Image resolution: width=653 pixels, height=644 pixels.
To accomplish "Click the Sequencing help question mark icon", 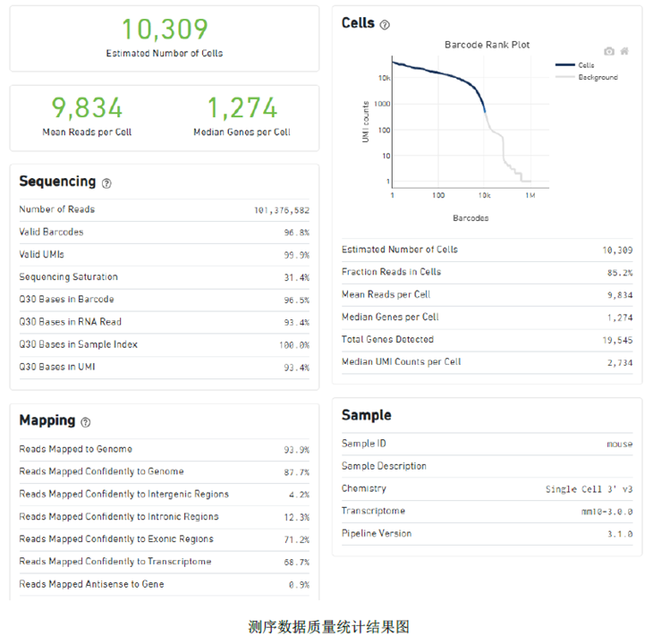I will coord(106,183).
